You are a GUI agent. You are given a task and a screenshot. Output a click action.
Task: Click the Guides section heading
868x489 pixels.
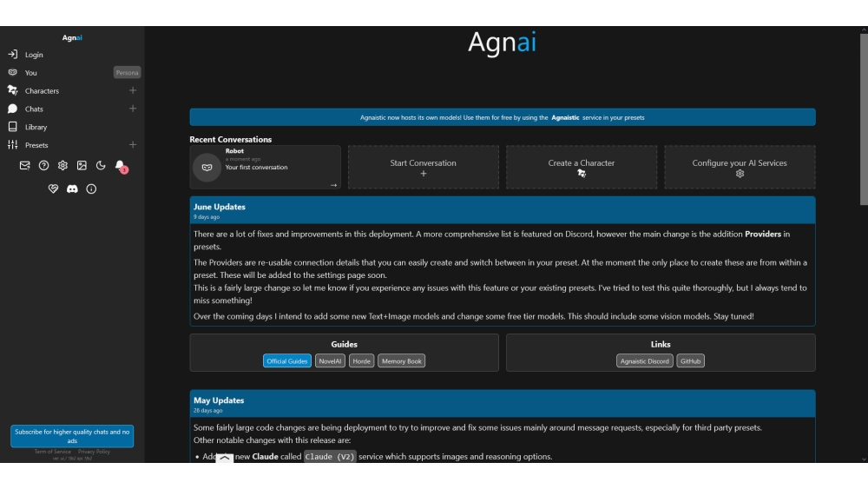tap(345, 344)
